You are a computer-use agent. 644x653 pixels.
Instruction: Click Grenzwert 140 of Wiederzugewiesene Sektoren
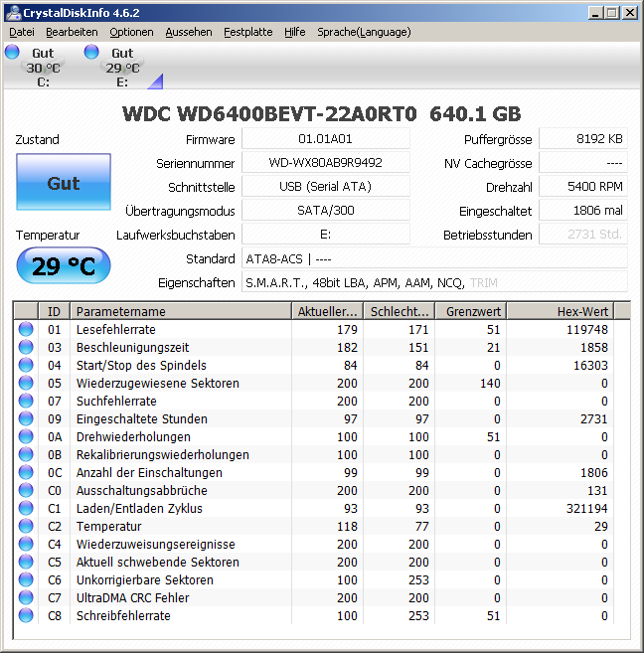[x=490, y=383]
